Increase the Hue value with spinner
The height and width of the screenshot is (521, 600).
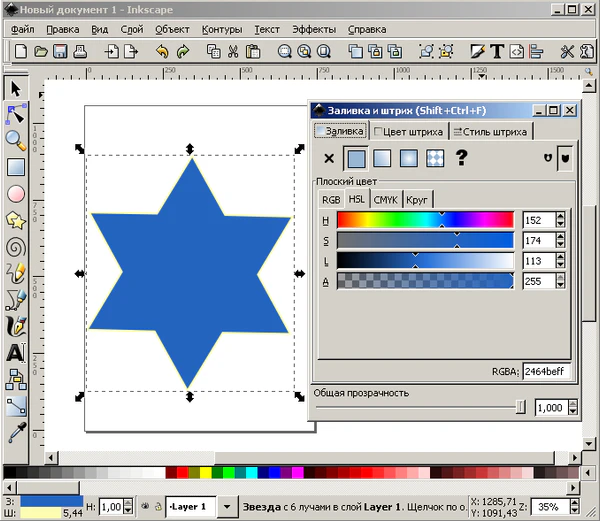pos(560,215)
